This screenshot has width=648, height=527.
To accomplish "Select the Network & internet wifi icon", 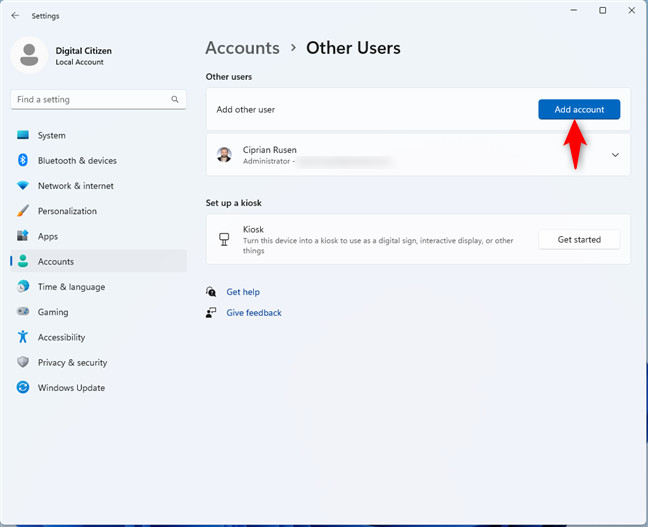I will (x=22, y=186).
